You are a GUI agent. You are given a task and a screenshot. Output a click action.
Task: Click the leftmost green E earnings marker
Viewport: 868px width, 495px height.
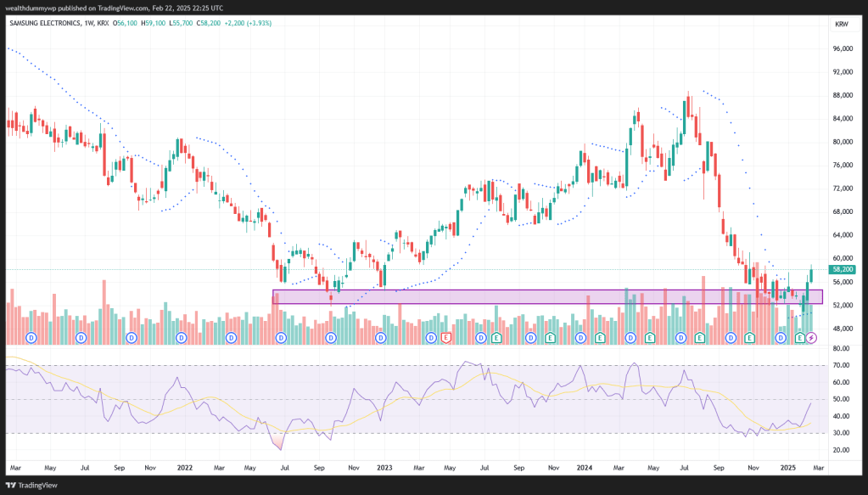pos(497,338)
